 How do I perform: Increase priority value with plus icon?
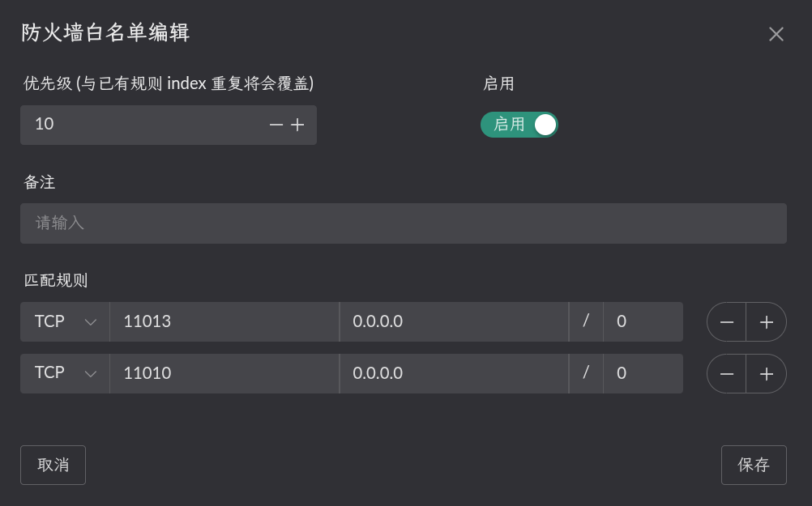coord(297,125)
